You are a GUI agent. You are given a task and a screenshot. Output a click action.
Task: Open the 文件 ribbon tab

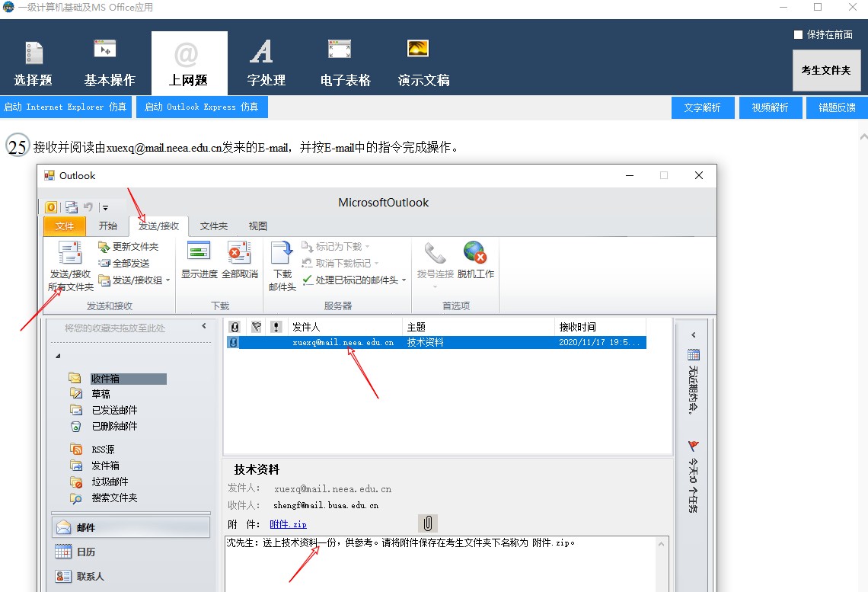pyautogui.click(x=64, y=226)
